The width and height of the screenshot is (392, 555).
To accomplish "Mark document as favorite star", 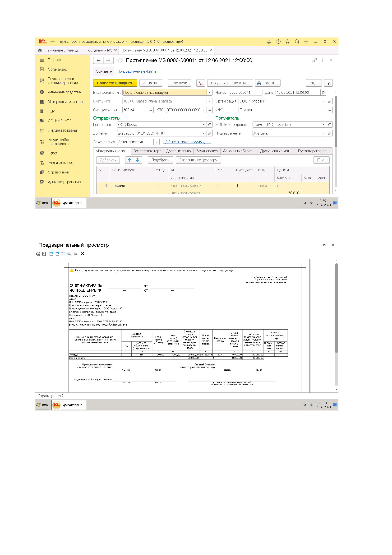I will (120, 61).
